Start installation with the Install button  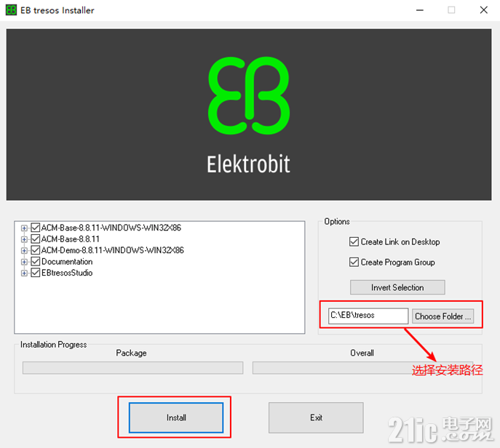[176, 417]
